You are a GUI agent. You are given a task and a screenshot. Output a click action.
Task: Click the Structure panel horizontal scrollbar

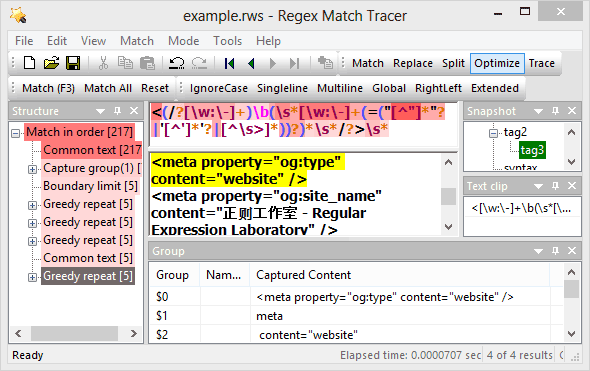(x=75, y=333)
